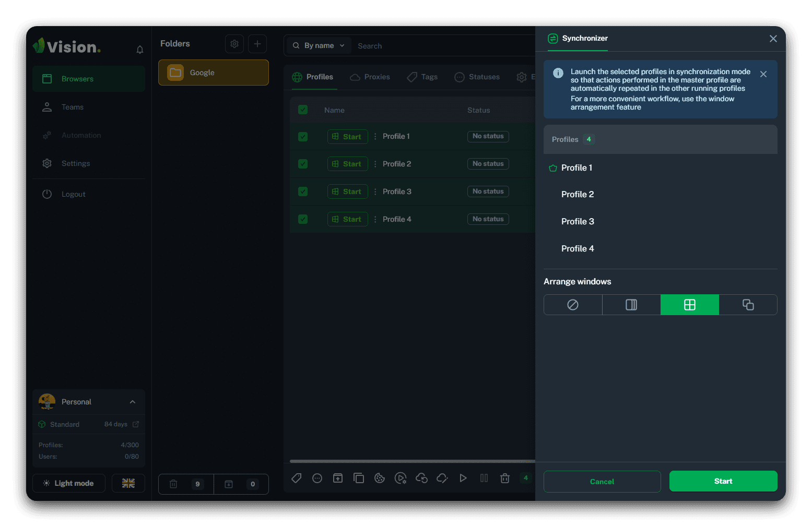Viewport: 812px width, 527px height.
Task: Select the no-arrangement option for windows
Action: pyautogui.click(x=573, y=305)
